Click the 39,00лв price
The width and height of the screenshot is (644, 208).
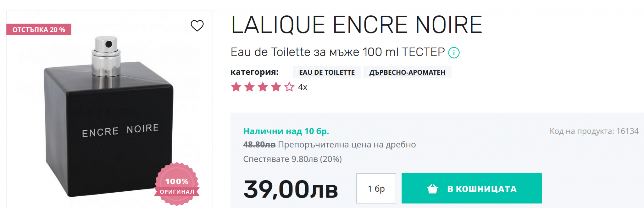point(291,189)
